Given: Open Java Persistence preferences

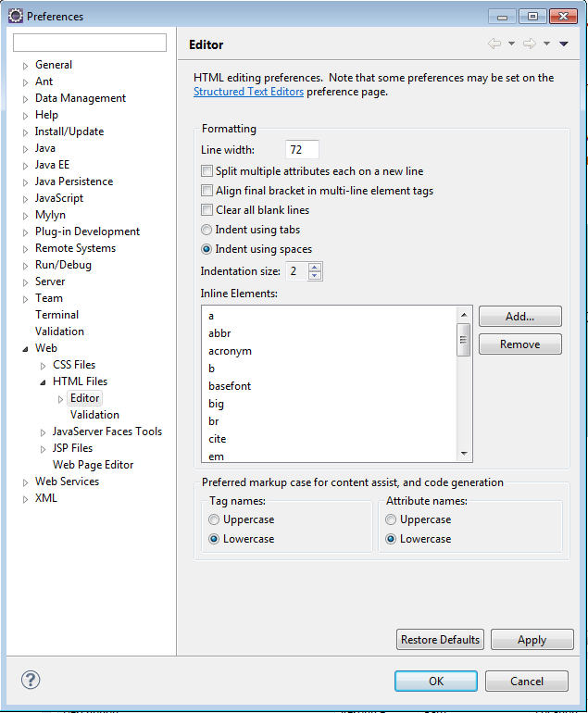Looking at the screenshot, I should click(x=74, y=181).
